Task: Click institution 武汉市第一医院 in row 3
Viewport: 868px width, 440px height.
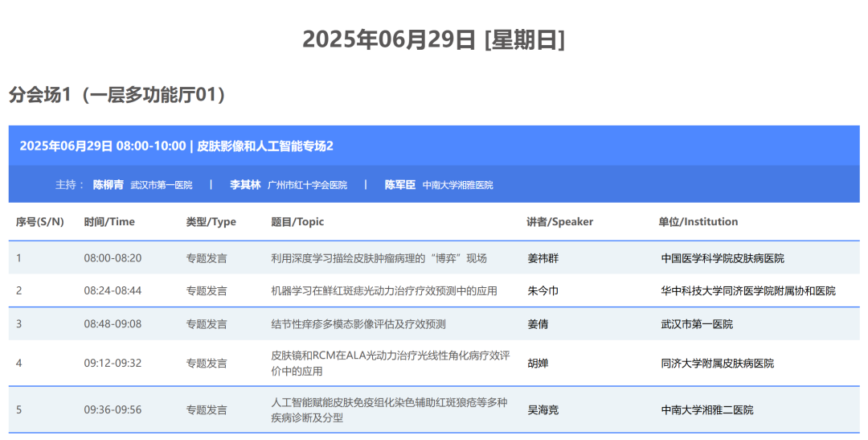Action: click(x=697, y=323)
